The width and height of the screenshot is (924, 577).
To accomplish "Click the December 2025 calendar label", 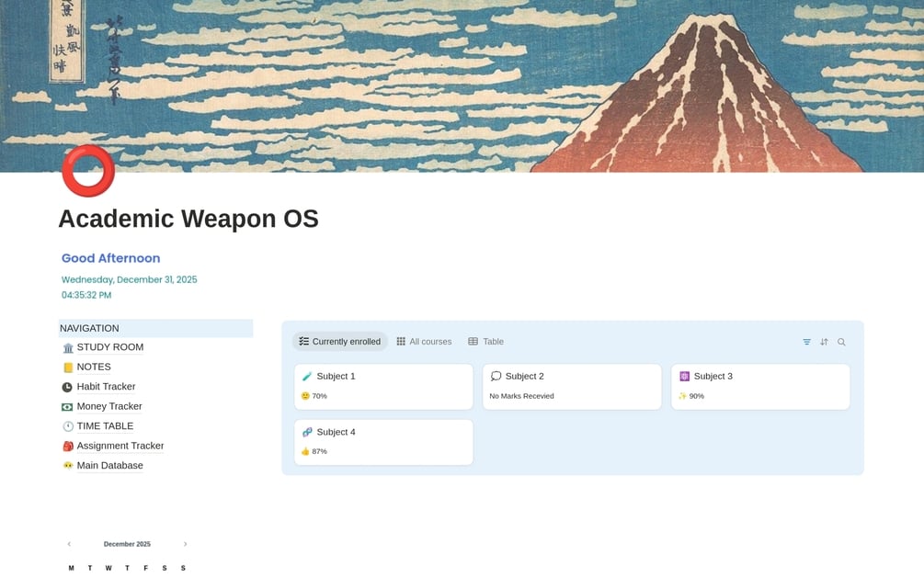I will pyautogui.click(x=127, y=544).
